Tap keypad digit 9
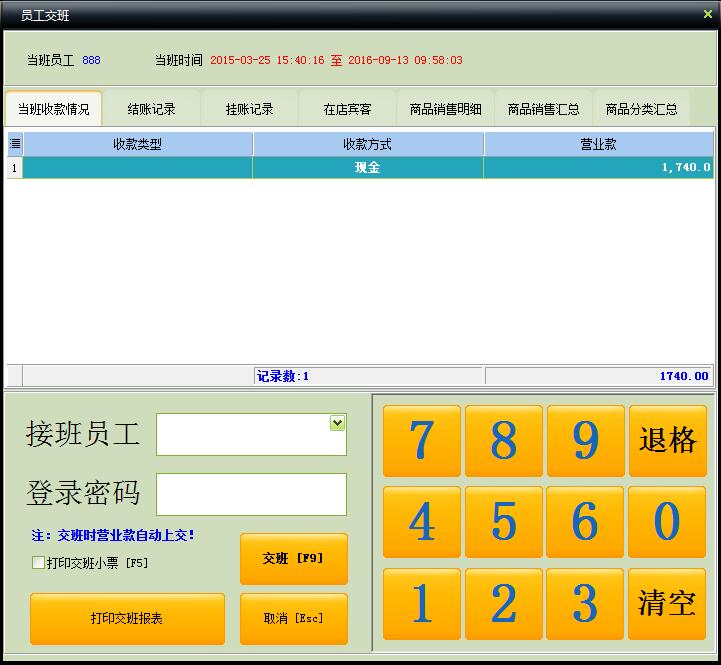This screenshot has height=665, width=721. (585, 441)
